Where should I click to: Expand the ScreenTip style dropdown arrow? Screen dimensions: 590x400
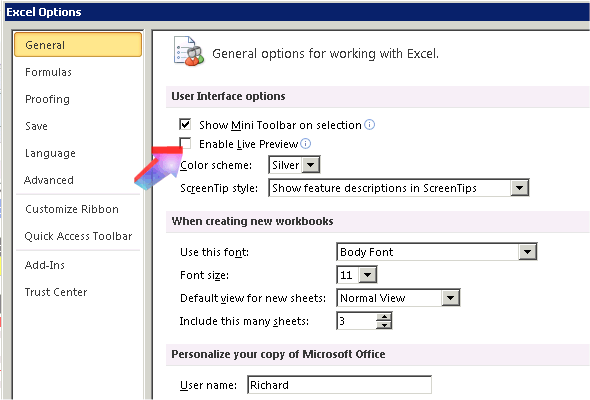coord(520,188)
